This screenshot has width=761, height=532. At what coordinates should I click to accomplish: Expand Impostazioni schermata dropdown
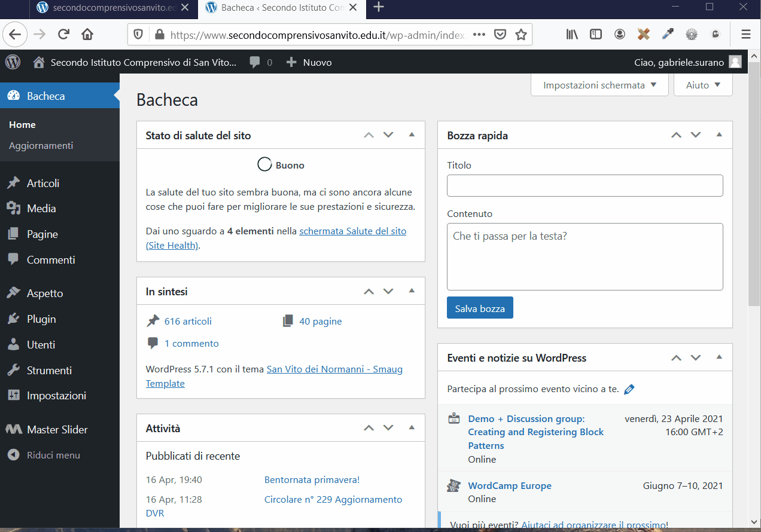pos(599,85)
